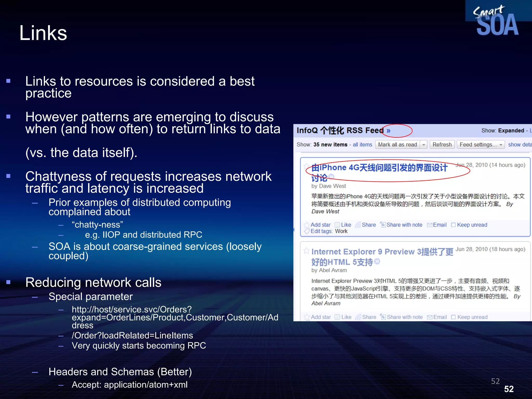The height and width of the screenshot is (399, 532).
Task: Select Expanded view mode at top right
Action: pos(511,130)
